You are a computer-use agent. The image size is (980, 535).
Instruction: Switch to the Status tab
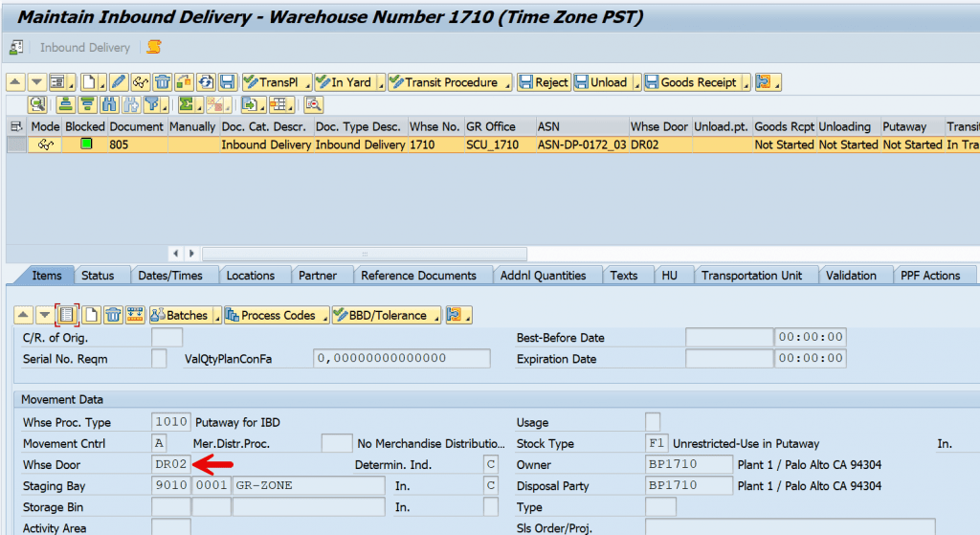pos(98,275)
